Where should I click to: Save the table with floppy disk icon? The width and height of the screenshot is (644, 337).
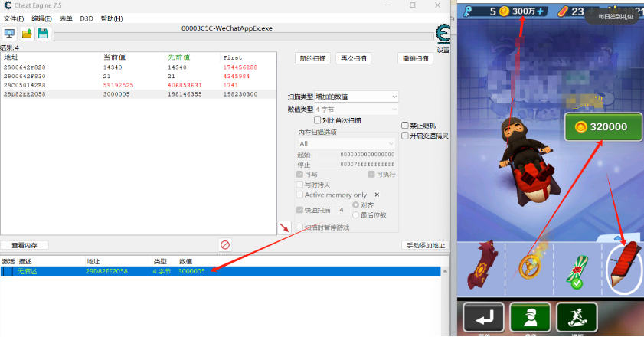pos(43,33)
